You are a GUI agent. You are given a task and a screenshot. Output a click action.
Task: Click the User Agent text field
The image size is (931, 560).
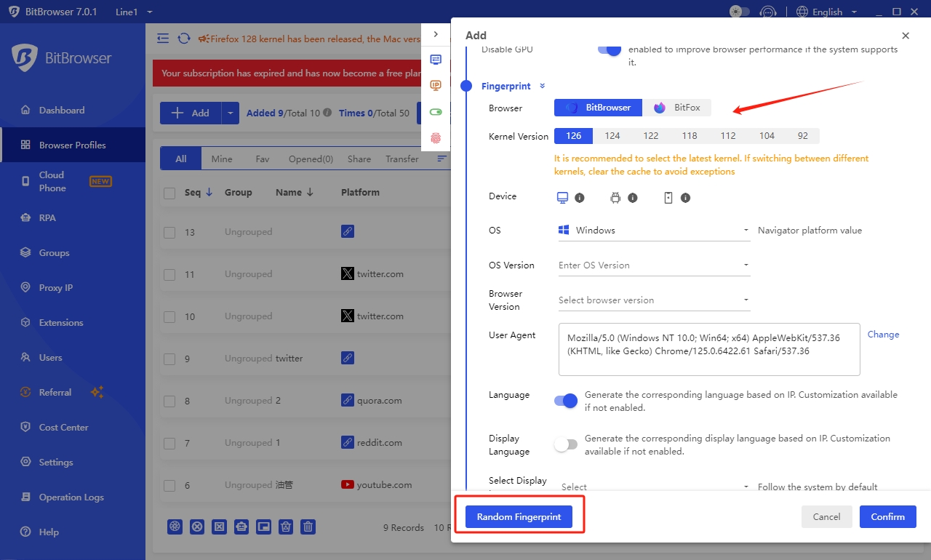(x=709, y=349)
